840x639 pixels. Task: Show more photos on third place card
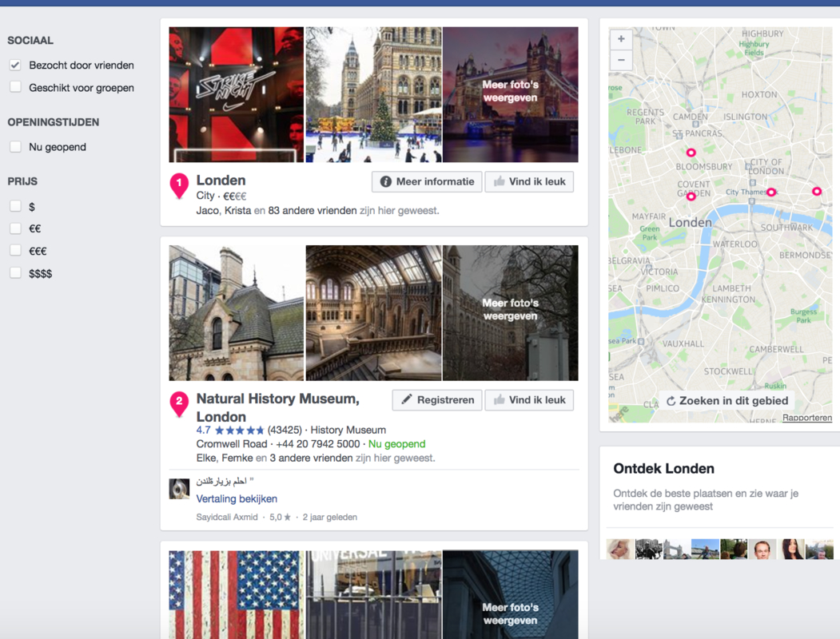511,594
